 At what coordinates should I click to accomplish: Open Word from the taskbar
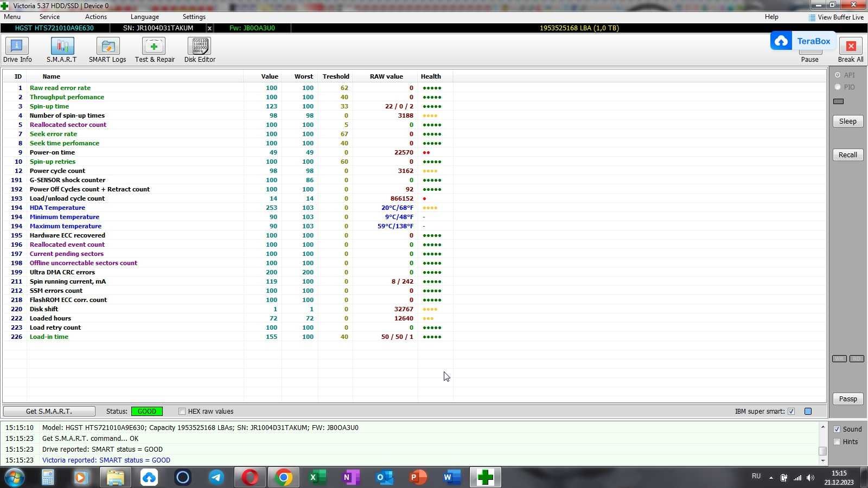(x=452, y=477)
